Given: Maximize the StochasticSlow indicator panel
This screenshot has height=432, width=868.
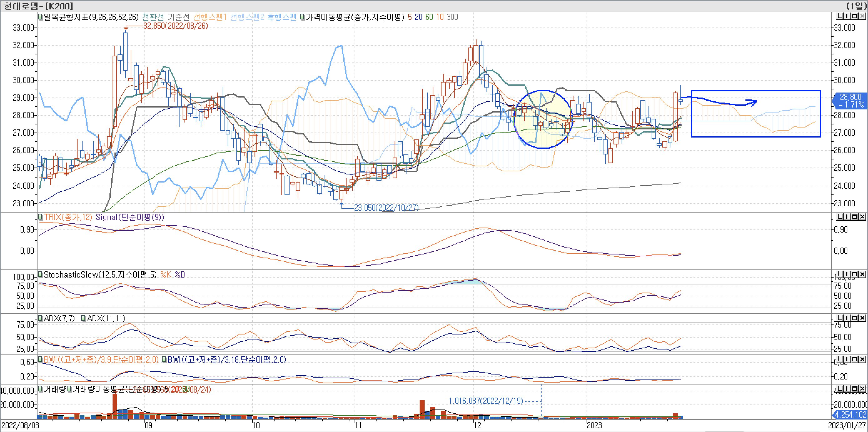Looking at the screenshot, I should (x=855, y=274).
